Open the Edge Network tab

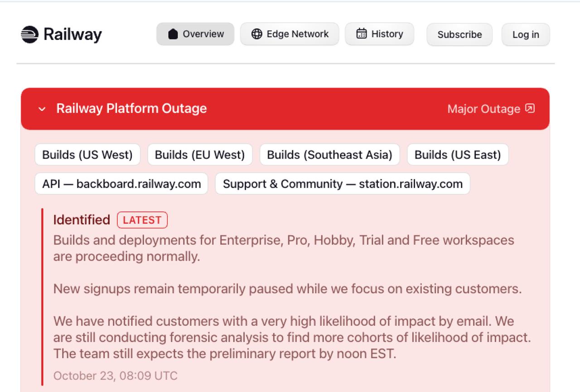click(290, 34)
